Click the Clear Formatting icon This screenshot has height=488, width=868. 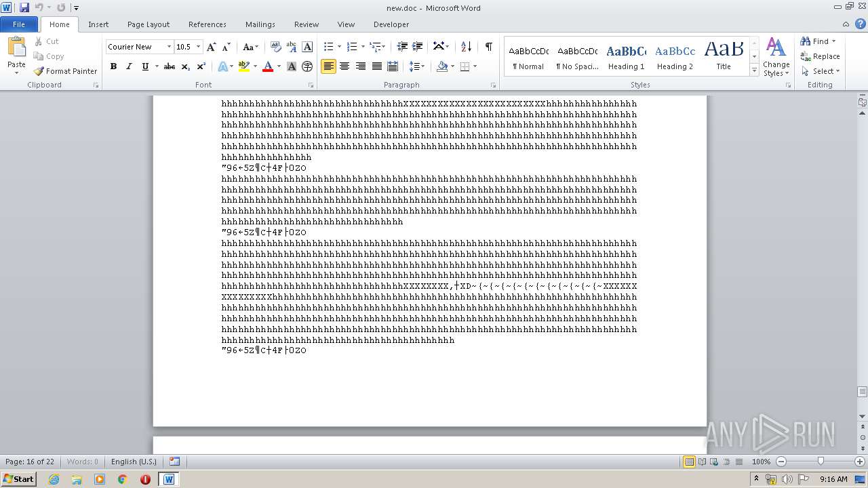point(276,47)
